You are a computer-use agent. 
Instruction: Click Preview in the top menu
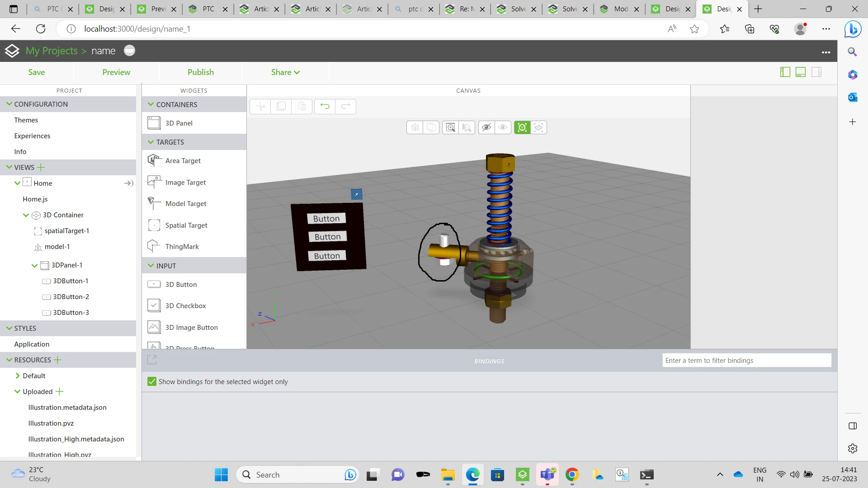pos(116,72)
